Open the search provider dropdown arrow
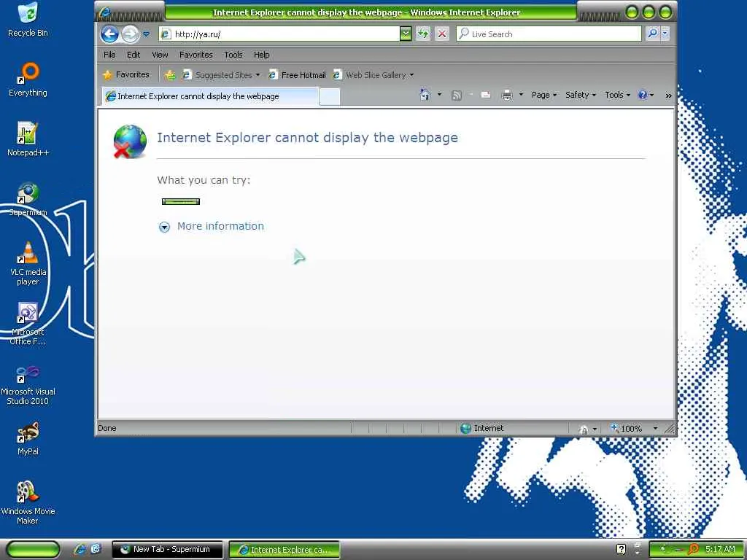 point(665,34)
